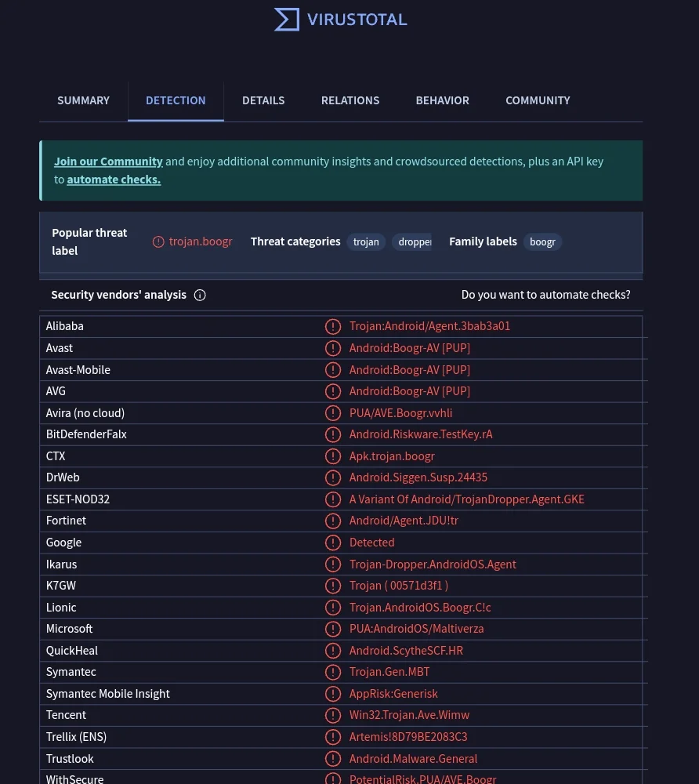Click Artemis!8D79BE2083C3 detection name
The height and width of the screenshot is (784, 699).
[408, 737]
